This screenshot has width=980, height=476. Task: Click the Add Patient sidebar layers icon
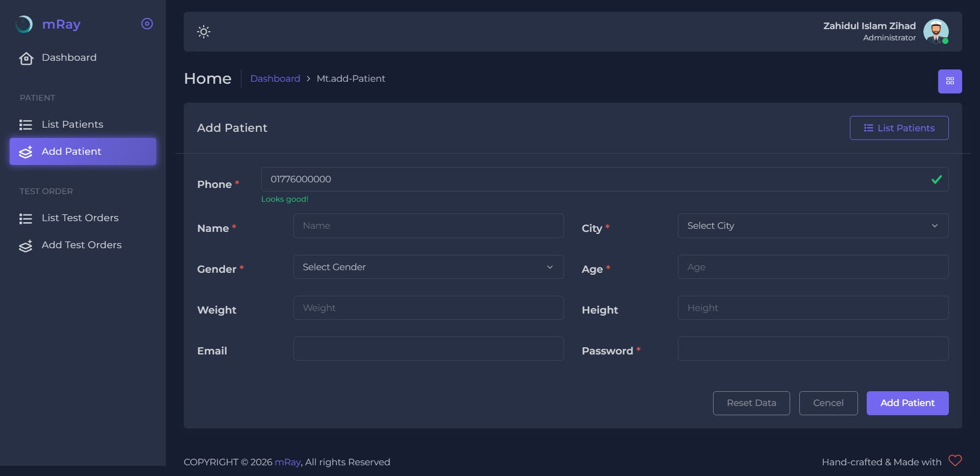[26, 152]
